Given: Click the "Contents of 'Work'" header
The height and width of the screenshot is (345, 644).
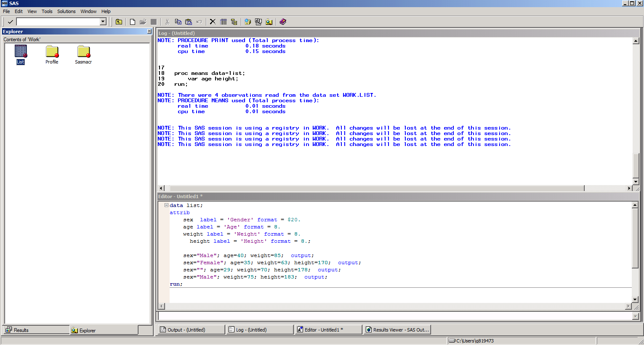Looking at the screenshot, I should [x=22, y=40].
